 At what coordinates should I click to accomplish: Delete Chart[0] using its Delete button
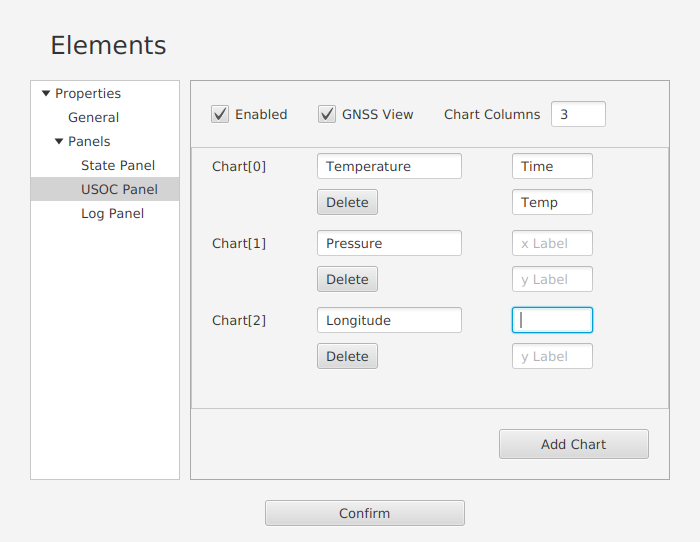tap(347, 202)
